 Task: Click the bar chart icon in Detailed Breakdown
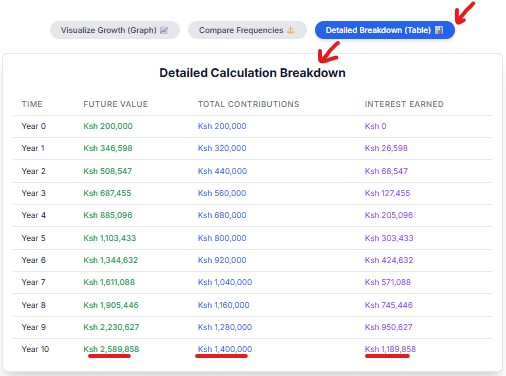click(439, 30)
